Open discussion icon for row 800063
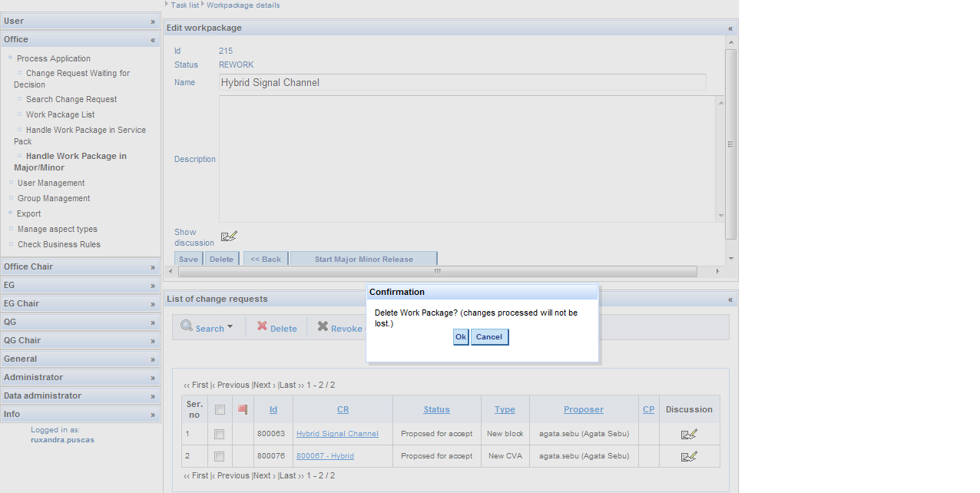This screenshot has height=493, width=980. tap(689, 434)
